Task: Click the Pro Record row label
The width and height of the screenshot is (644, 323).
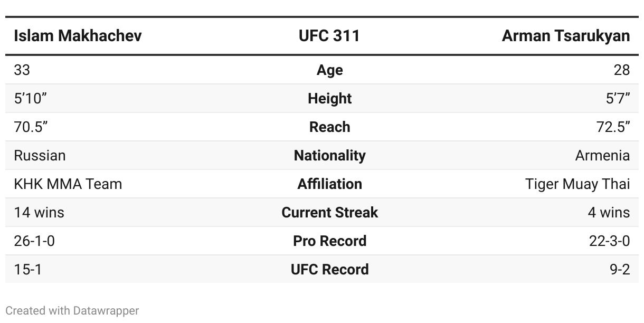Action: (329, 241)
